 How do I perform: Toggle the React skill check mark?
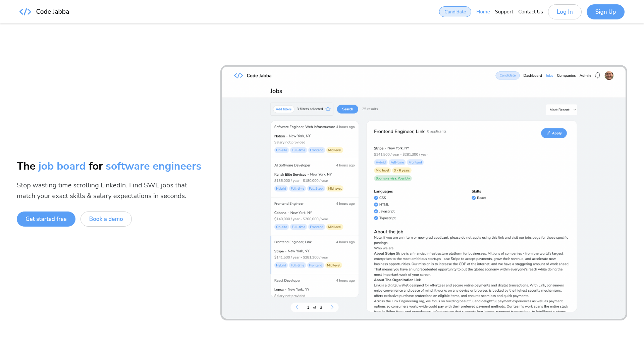click(x=474, y=198)
